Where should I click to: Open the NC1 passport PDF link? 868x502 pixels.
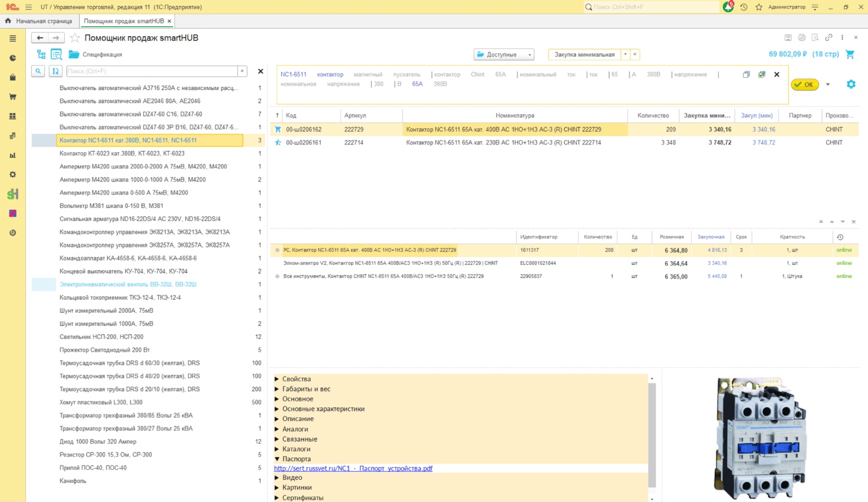[x=353, y=468]
